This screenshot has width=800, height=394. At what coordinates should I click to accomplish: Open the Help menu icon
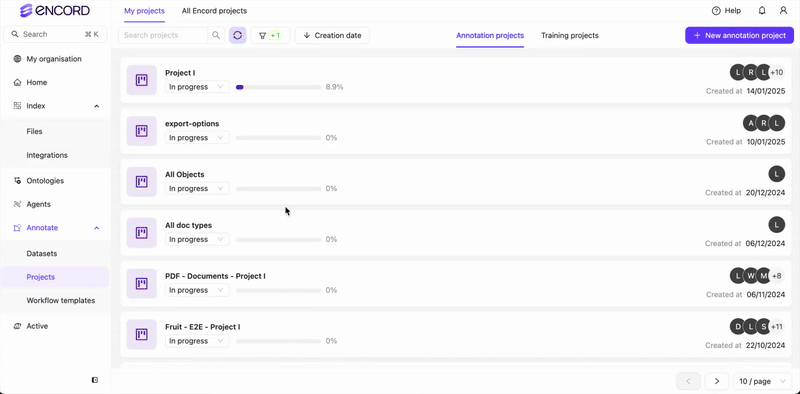point(716,11)
